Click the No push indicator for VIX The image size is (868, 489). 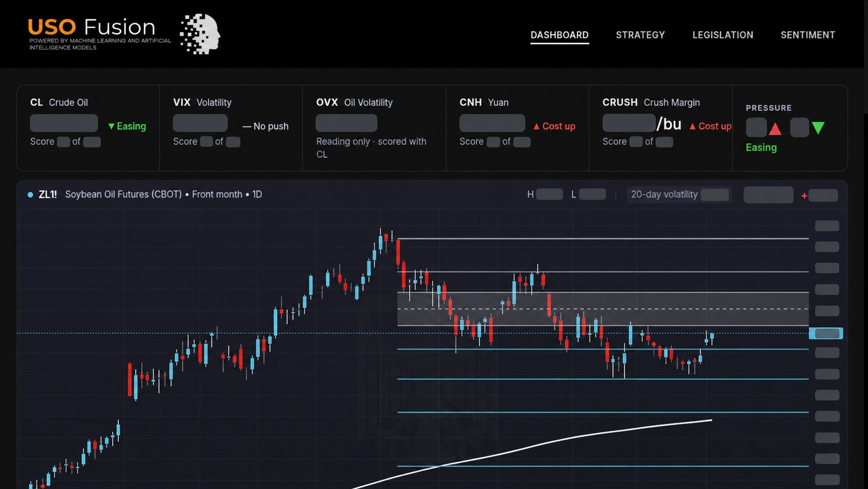[265, 126]
